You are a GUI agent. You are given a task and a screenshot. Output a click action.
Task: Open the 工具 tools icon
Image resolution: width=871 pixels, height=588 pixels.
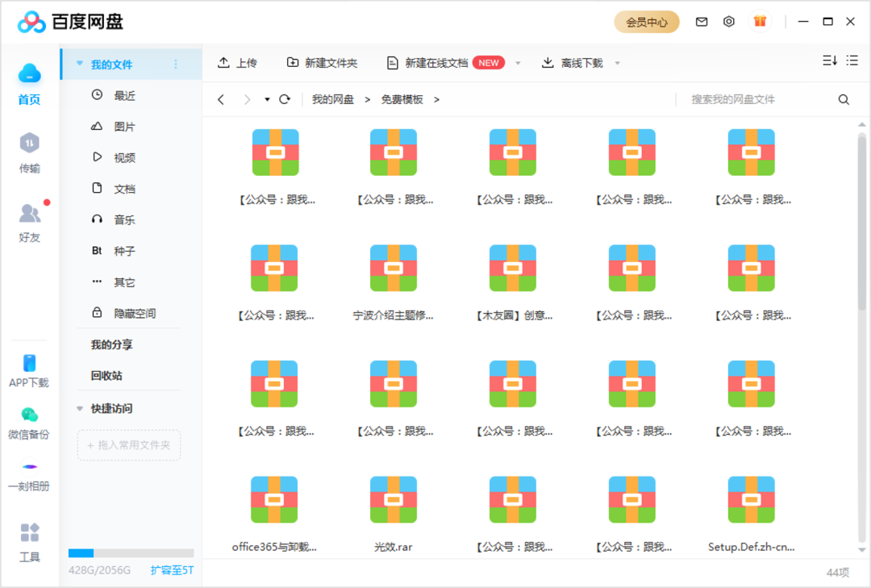point(30,532)
